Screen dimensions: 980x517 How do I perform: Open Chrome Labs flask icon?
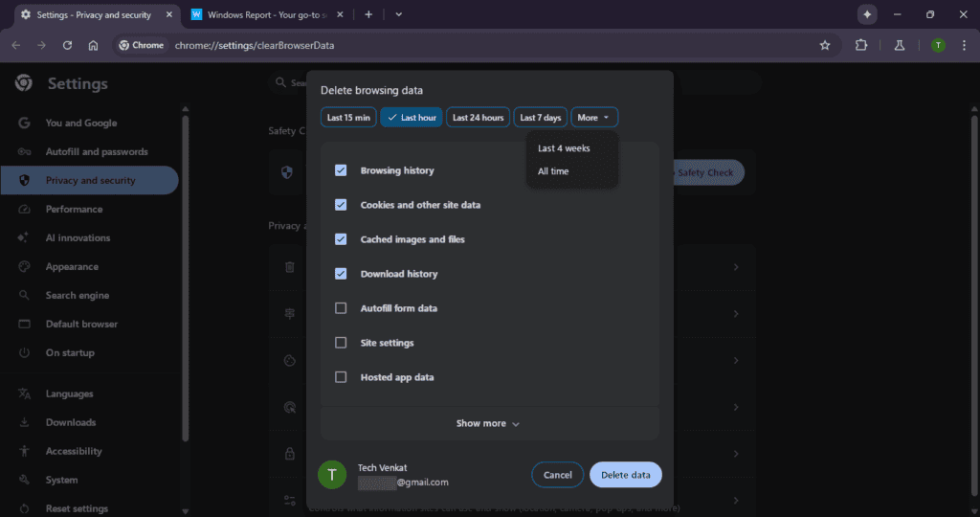(899, 45)
